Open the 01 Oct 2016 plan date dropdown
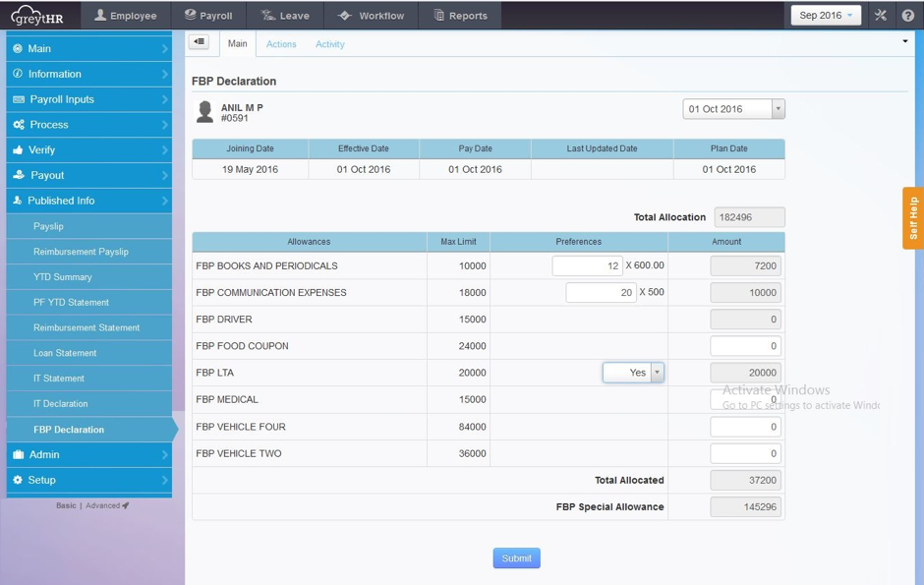924x585 pixels. click(733, 109)
